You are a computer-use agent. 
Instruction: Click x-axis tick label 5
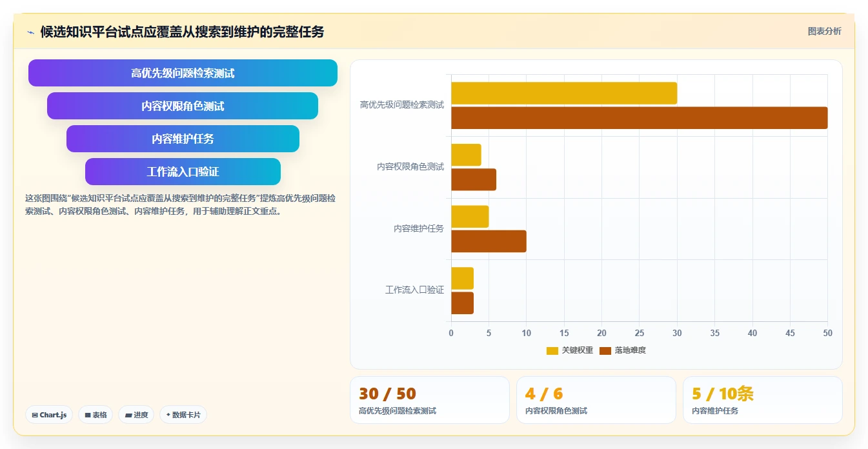click(x=489, y=333)
